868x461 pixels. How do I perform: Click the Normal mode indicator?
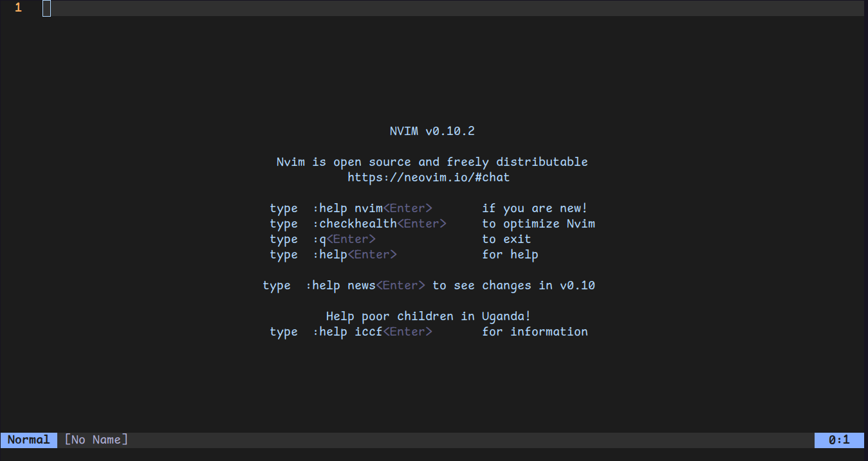click(28, 440)
